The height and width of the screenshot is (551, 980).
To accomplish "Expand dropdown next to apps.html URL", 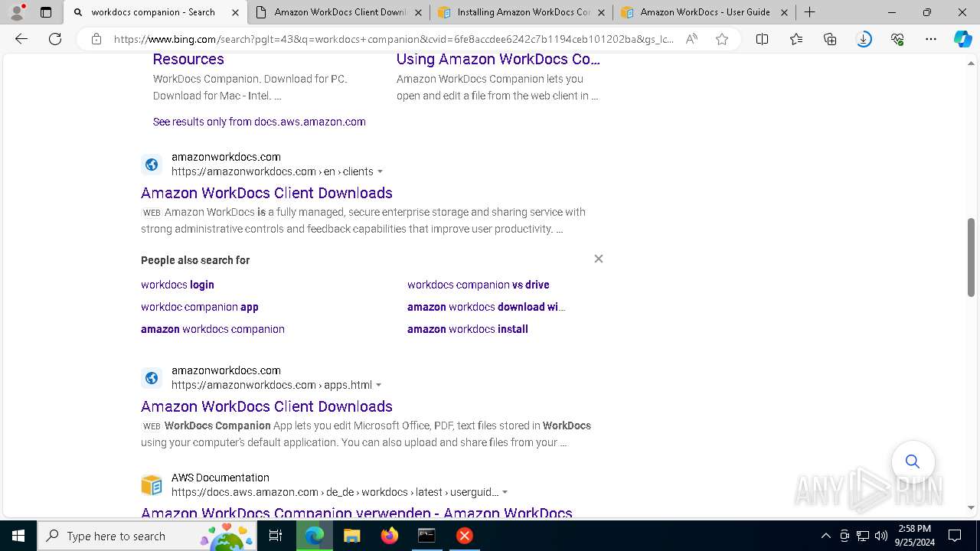I will (379, 386).
